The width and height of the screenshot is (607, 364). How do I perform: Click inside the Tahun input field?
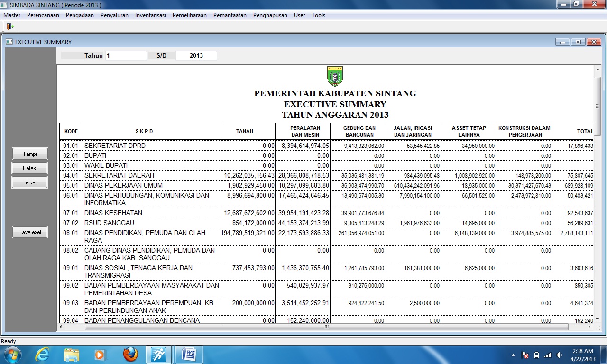tap(126, 55)
